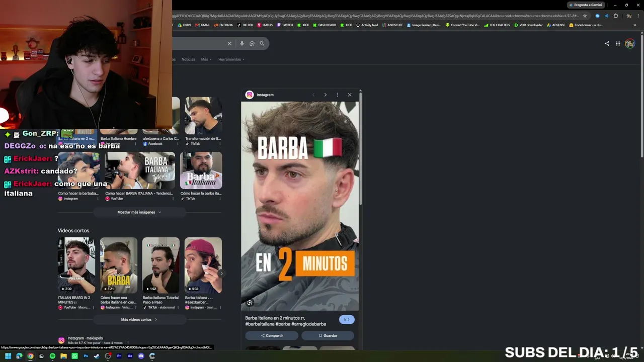Open WhatsApp from the taskbar

[x=74, y=356]
